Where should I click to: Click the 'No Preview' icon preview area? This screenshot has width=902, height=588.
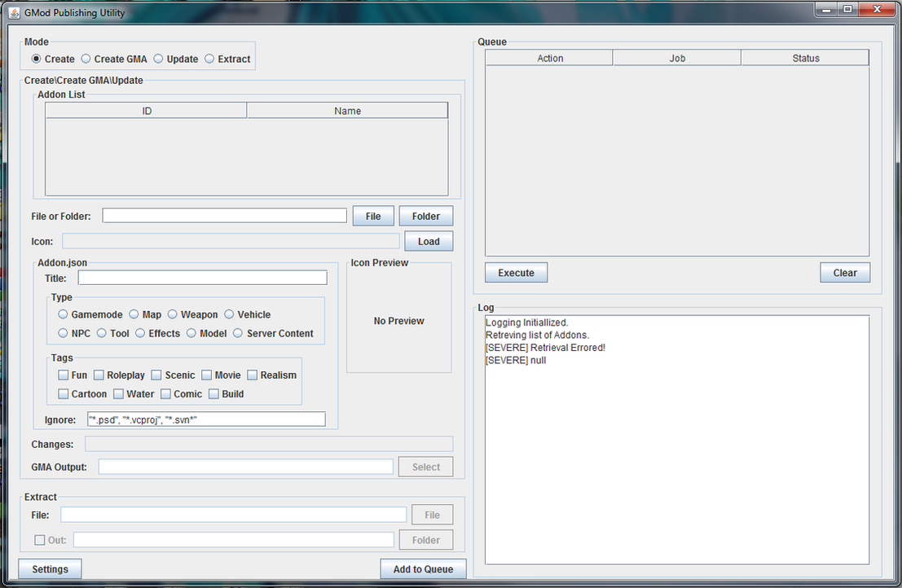pos(398,321)
